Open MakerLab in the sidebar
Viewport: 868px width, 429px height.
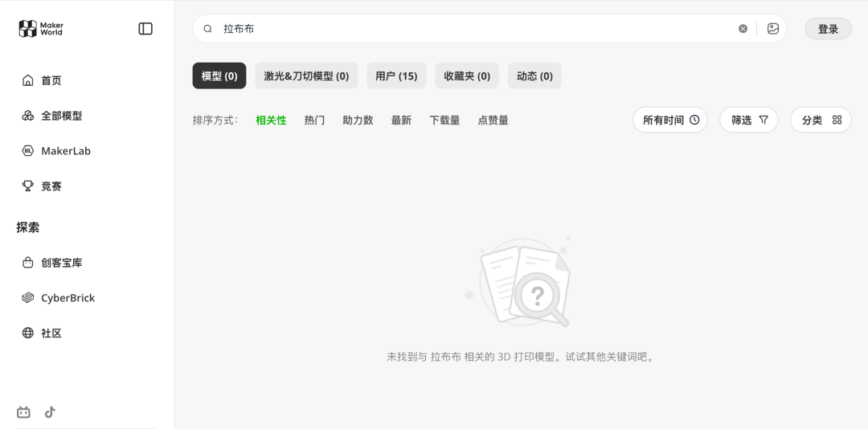point(65,151)
